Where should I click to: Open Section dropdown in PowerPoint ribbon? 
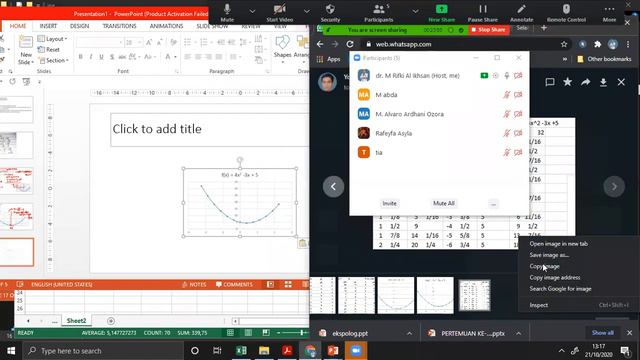[x=53, y=60]
